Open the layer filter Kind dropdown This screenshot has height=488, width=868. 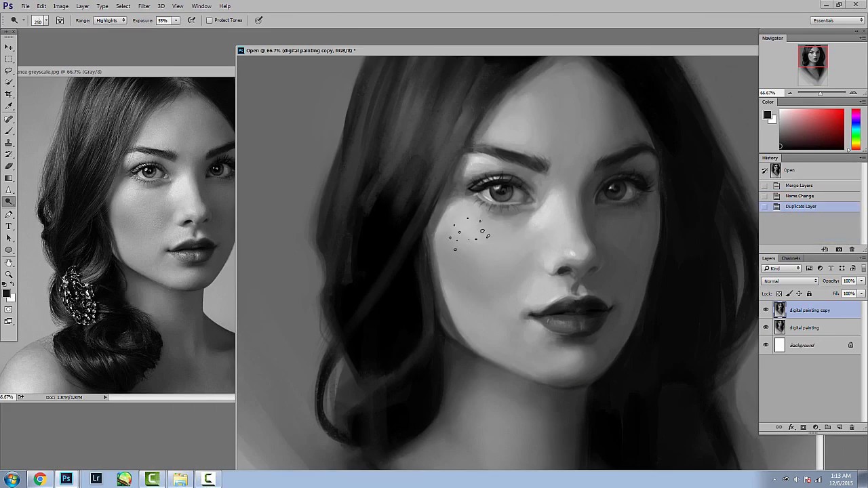(x=783, y=268)
